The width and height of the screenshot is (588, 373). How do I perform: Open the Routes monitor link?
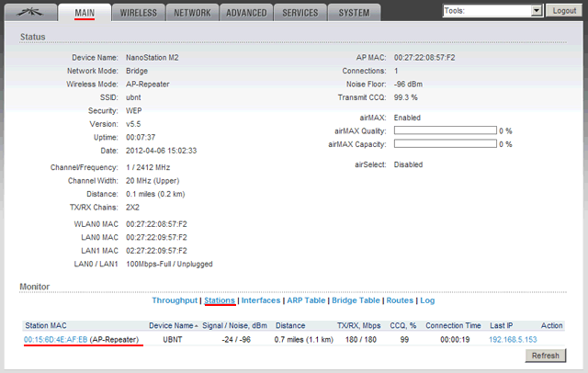click(x=400, y=300)
